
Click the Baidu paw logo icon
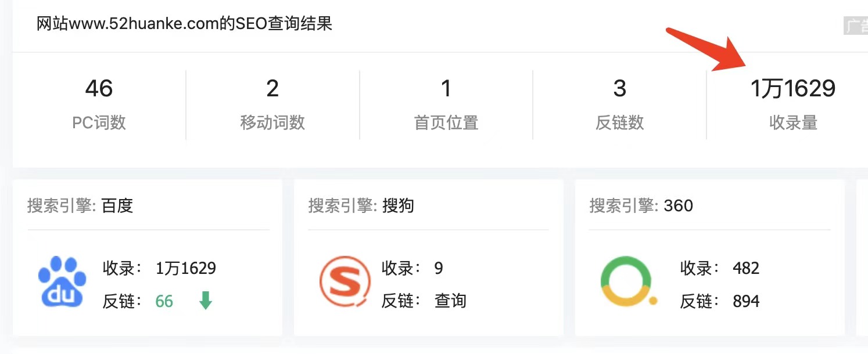tap(62, 281)
